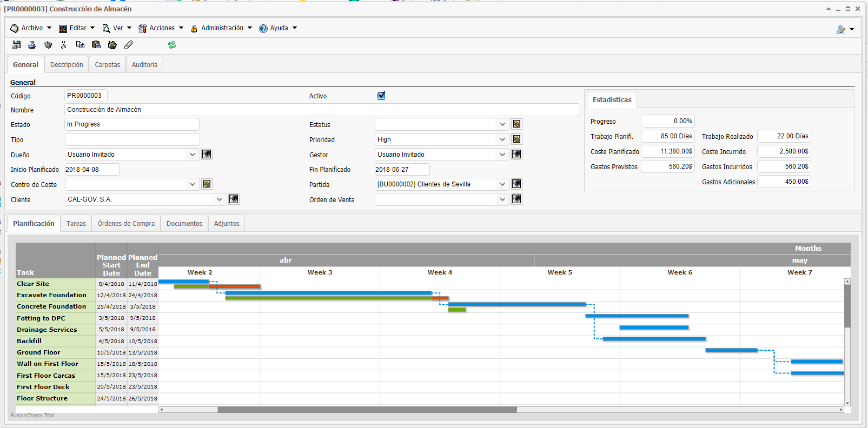Open lookup icon next to Dueño field
The height and width of the screenshot is (428, 868).
[207, 155]
